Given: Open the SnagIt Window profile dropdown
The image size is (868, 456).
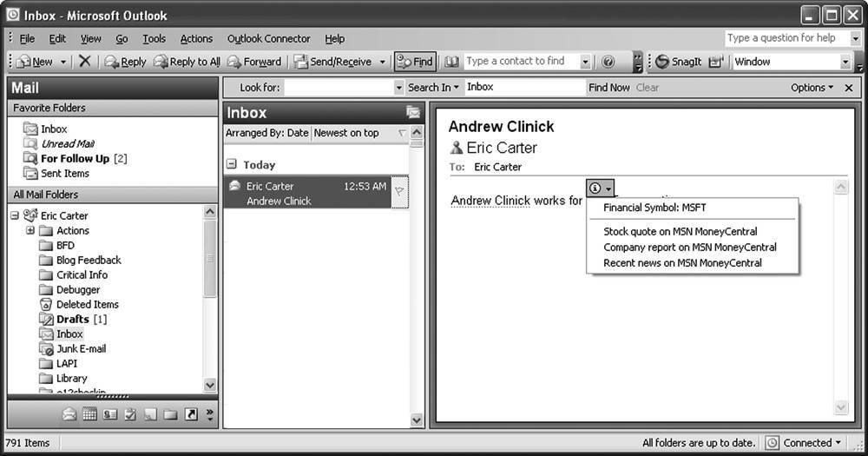Looking at the screenshot, I should [x=845, y=62].
